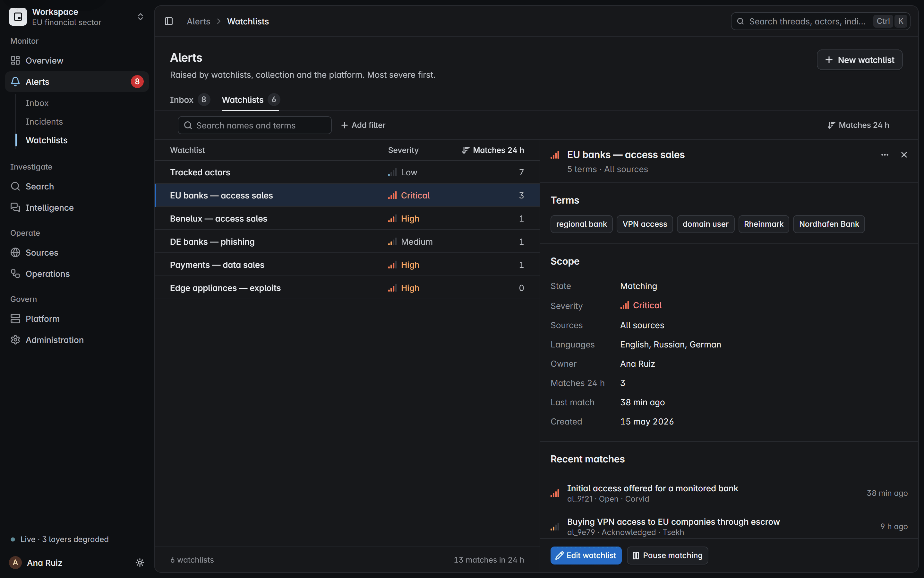
Task: Click High severity icon in Edge appliances row
Action: pos(392,288)
